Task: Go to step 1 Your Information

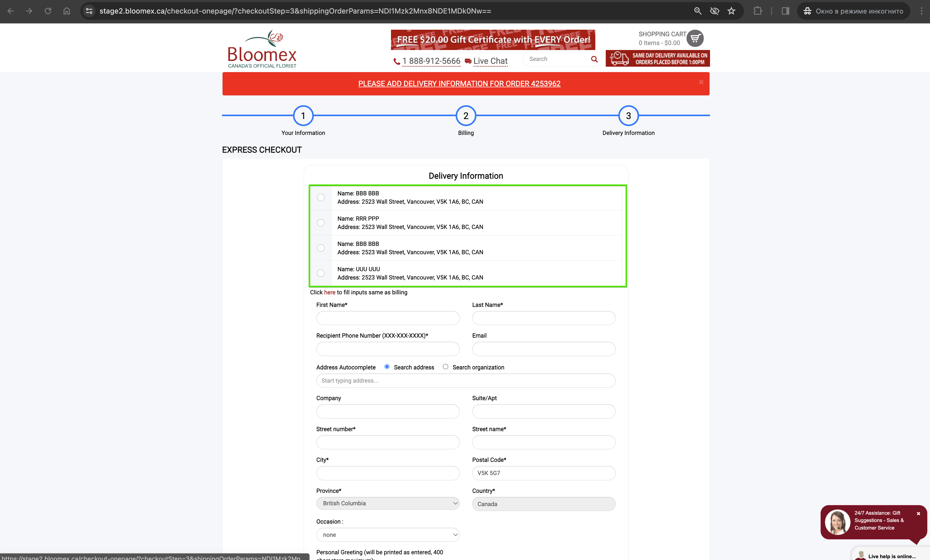Action: (303, 116)
